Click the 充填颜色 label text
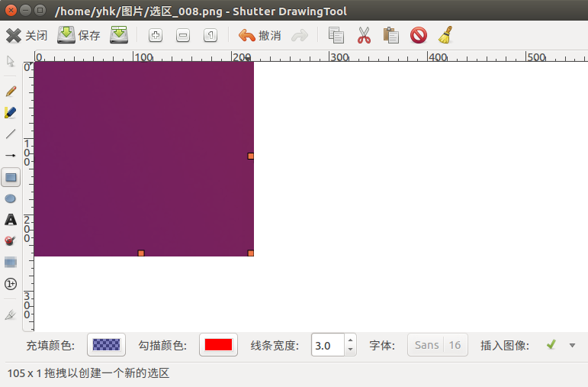 pos(50,345)
